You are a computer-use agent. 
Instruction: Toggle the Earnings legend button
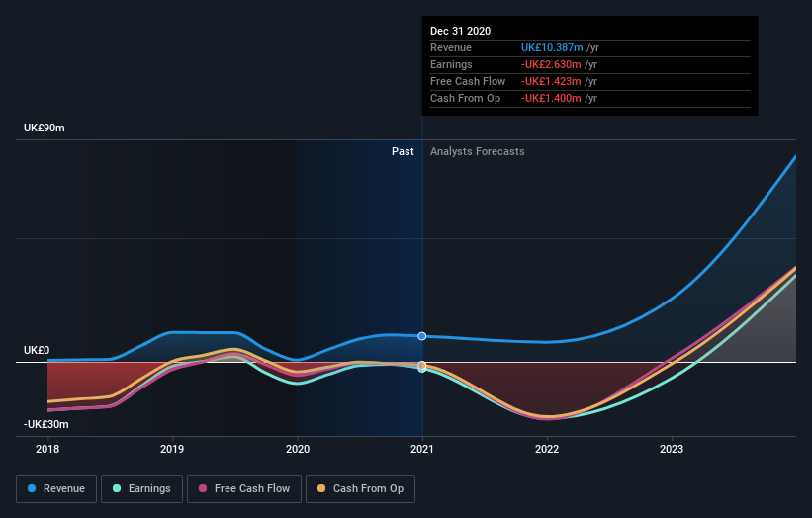pyautogui.click(x=141, y=489)
